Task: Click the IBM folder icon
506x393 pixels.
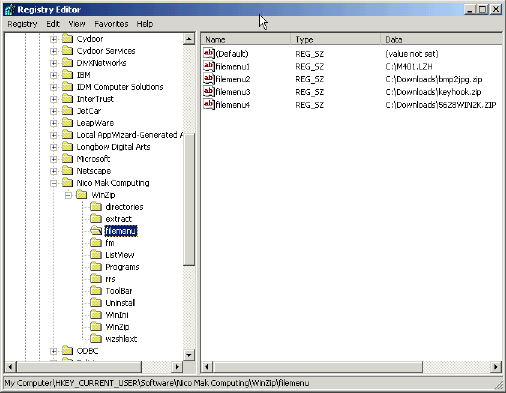Action: click(67, 75)
